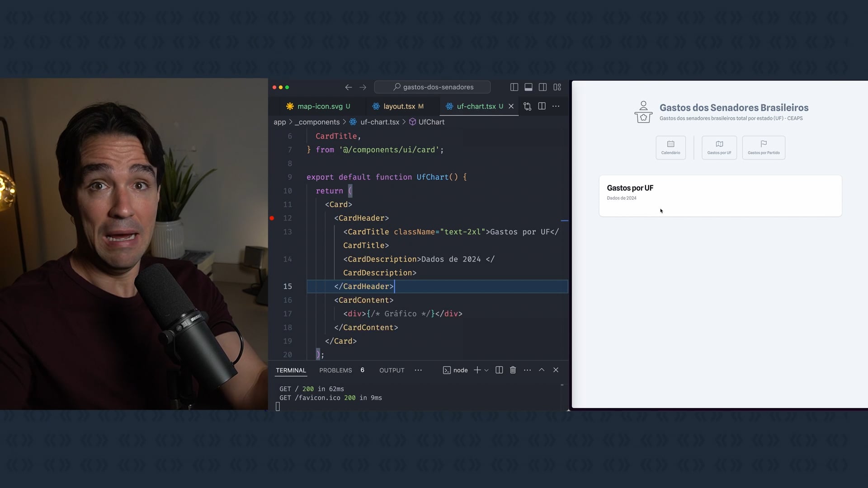Click the Gastos por Partido button
The image size is (868, 488).
point(763,148)
